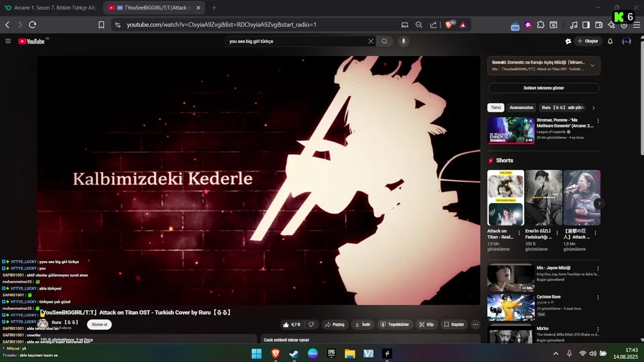The width and height of the screenshot is (644, 362).
Task: Expand the Sonraki mix playlist panel chevron
Action: (592, 65)
